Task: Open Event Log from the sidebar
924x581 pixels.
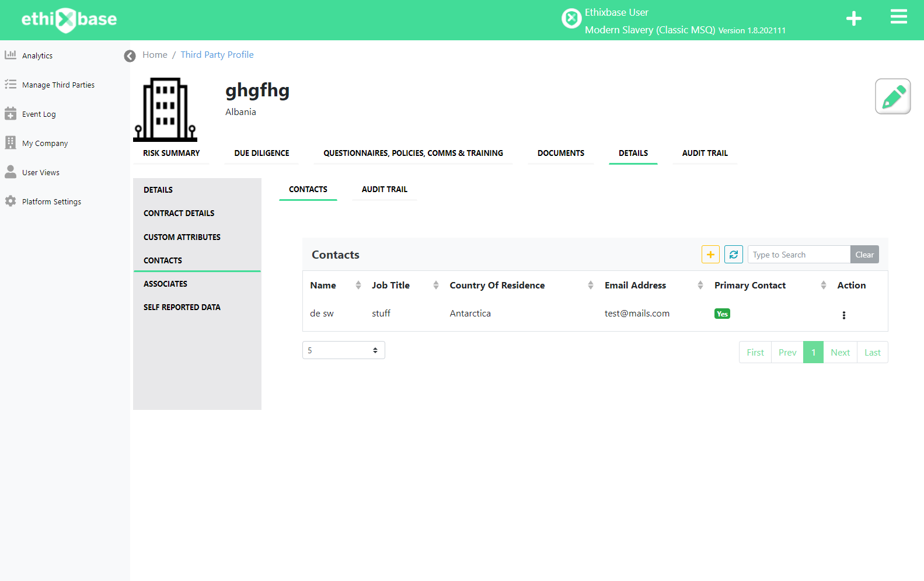Action: pyautogui.click(x=39, y=114)
